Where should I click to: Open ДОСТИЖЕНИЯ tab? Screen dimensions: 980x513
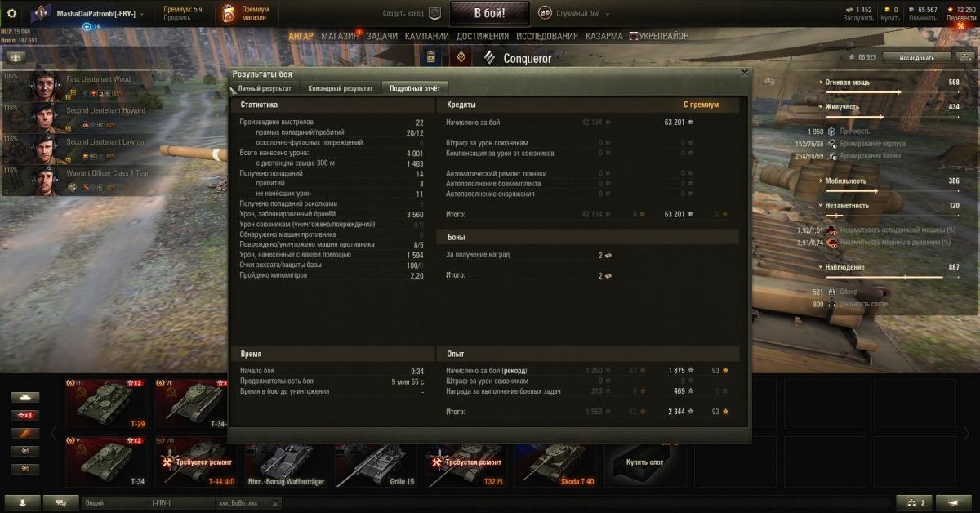point(483,37)
